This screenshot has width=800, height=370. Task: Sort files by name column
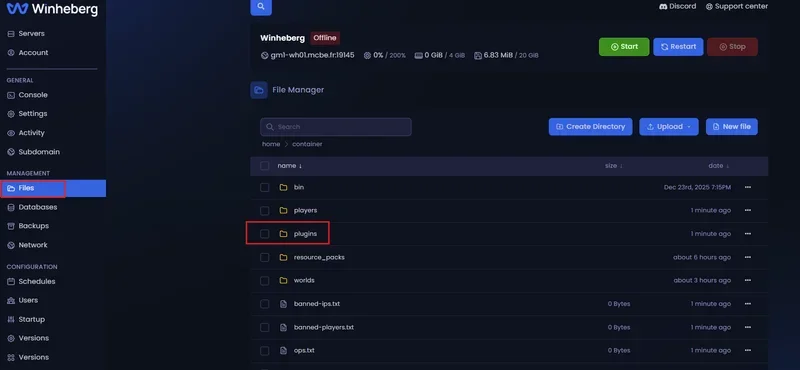point(289,166)
